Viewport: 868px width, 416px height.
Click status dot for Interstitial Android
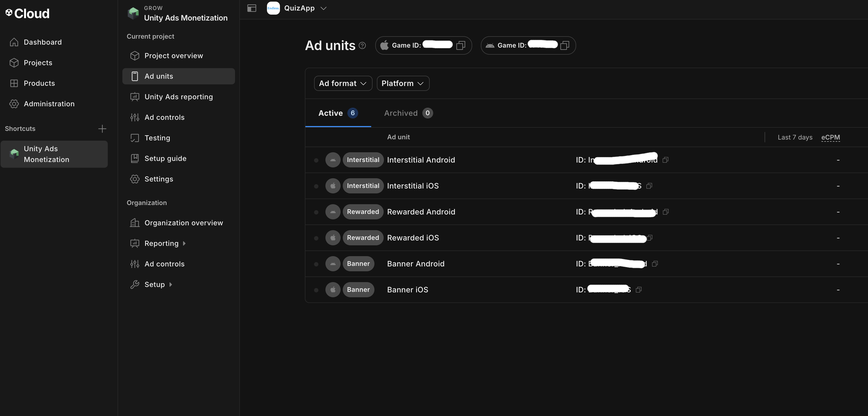(316, 160)
